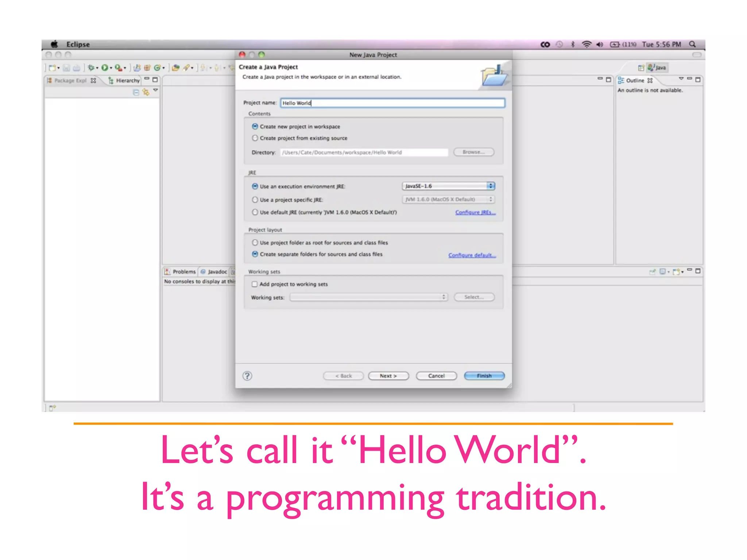Click Link with Editor arrows icon

click(x=146, y=93)
